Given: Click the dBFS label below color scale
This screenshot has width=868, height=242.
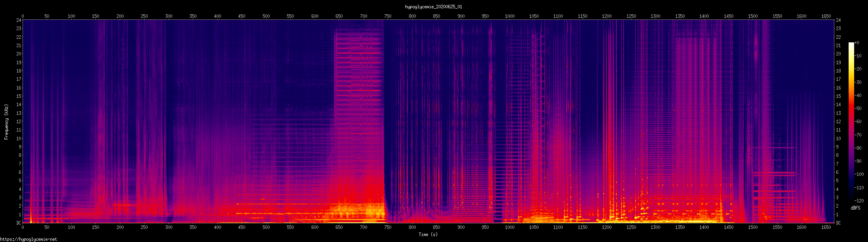Looking at the screenshot, I should [x=855, y=208].
